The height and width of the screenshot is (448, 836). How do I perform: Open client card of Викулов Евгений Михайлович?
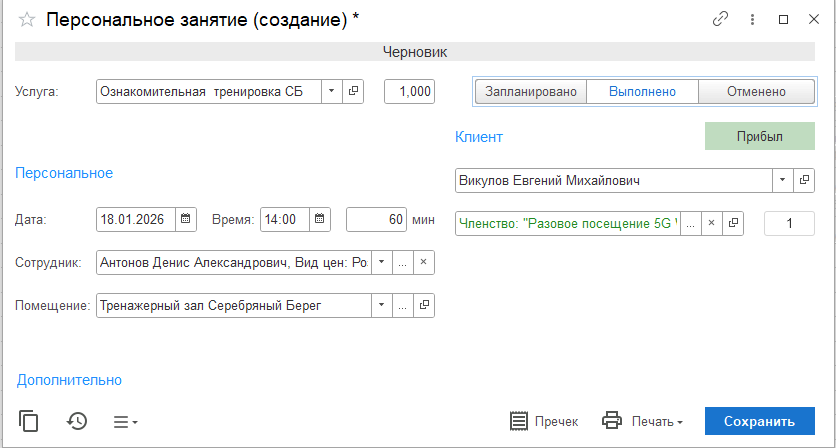805,181
